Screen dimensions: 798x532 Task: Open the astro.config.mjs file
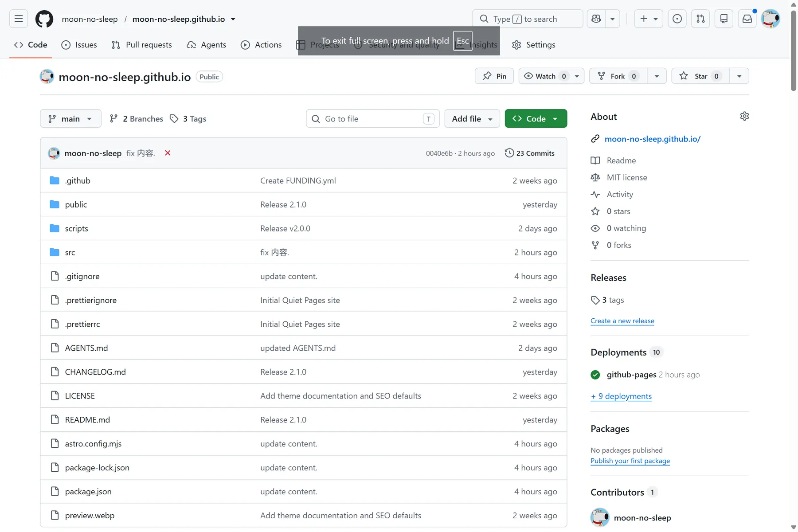pos(93,444)
